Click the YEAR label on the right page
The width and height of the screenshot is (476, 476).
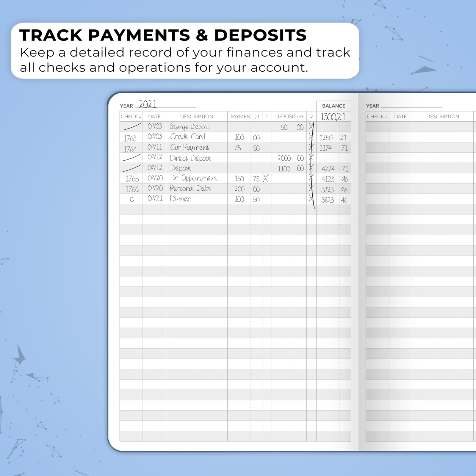372,106
